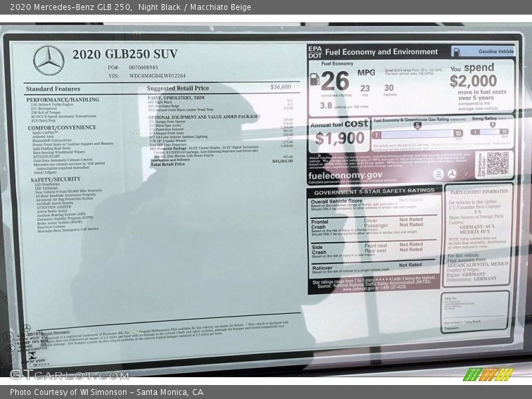This screenshot has height=399, width=532.
Task: Select the $43,045.00 total
Action: [x=282, y=161]
